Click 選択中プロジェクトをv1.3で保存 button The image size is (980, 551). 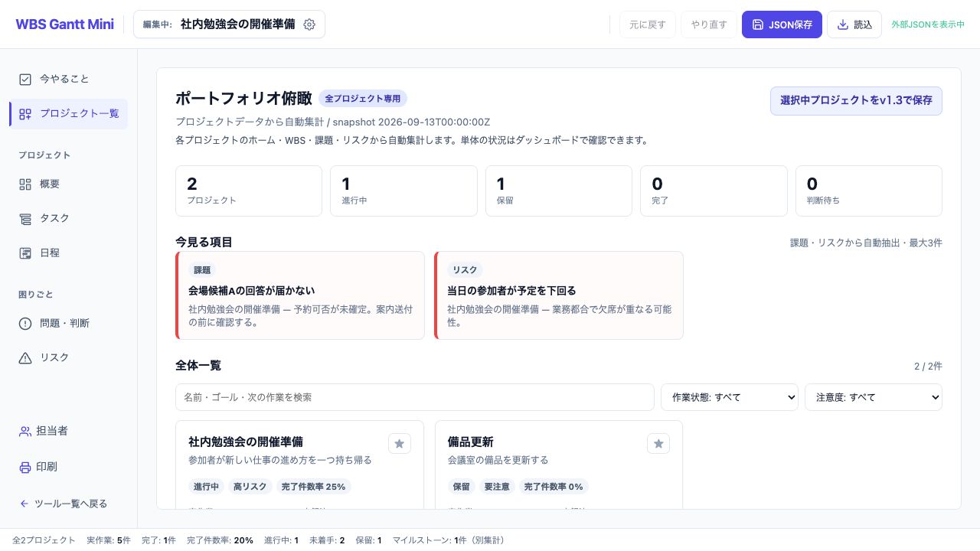(856, 100)
